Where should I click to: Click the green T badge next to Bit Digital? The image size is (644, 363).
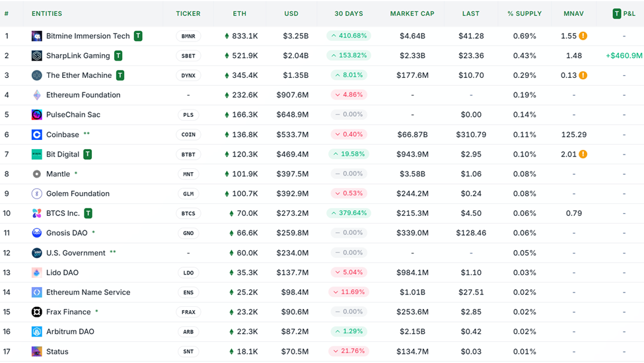[87, 154]
